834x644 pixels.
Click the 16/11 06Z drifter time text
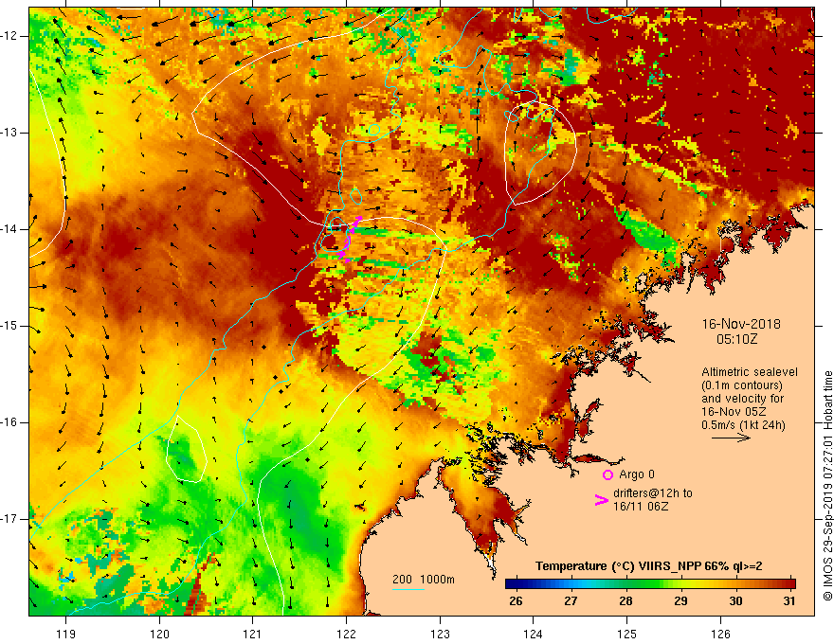[641, 507]
